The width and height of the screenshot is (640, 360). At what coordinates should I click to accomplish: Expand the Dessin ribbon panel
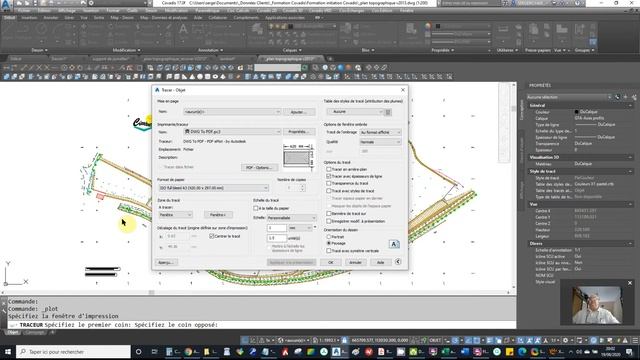pyautogui.click(x=39, y=50)
